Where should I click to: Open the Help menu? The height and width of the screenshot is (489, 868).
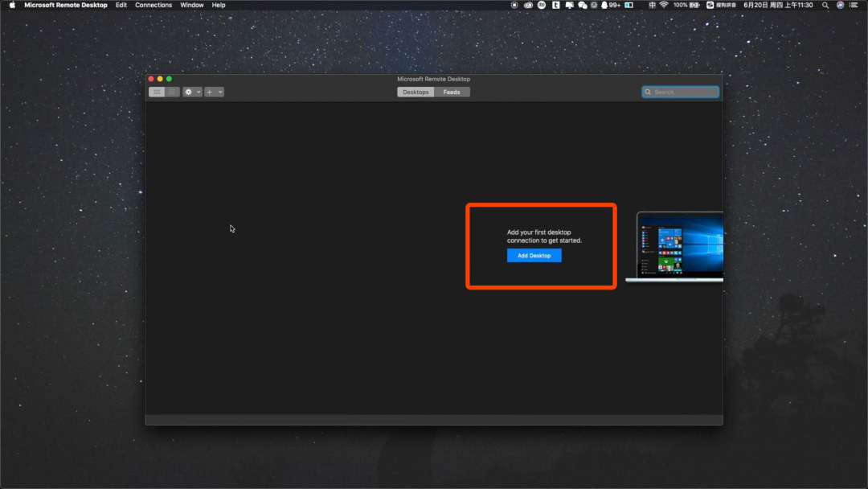coord(219,5)
